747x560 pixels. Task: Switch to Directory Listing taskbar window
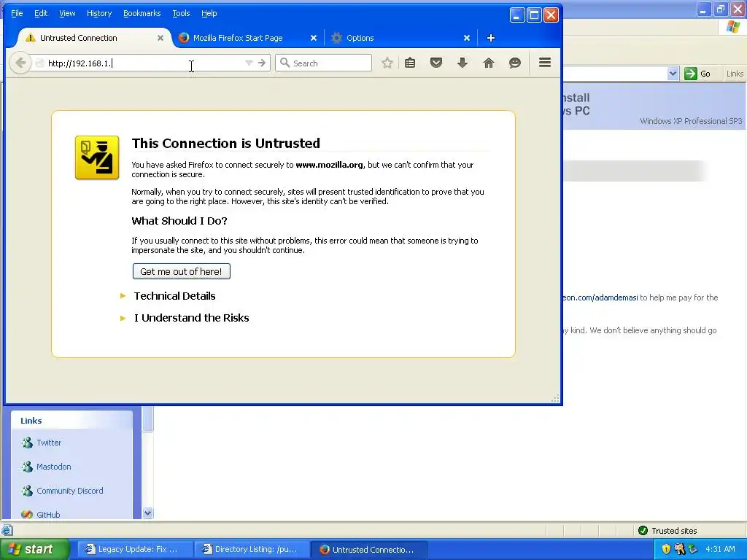click(251, 550)
